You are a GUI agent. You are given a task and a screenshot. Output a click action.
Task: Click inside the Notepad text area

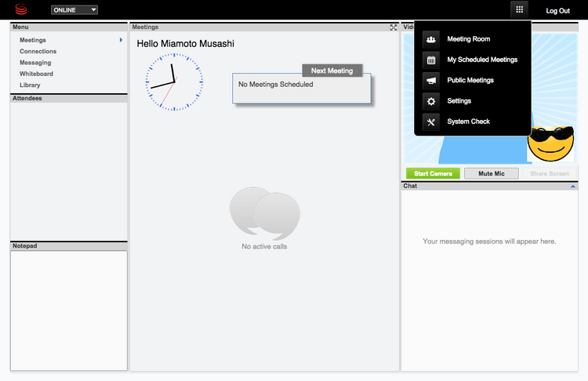pyautogui.click(x=68, y=310)
